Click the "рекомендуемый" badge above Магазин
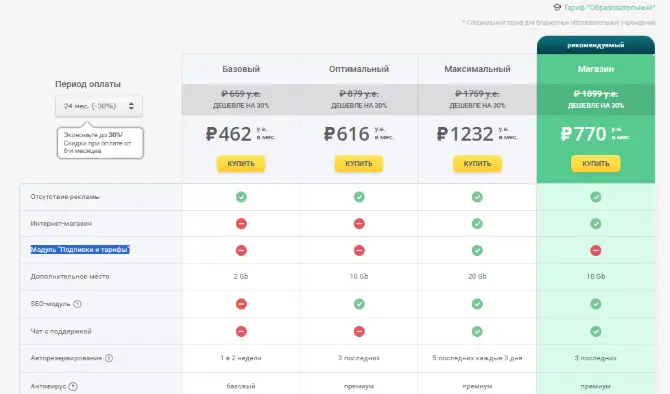 pyautogui.click(x=596, y=45)
